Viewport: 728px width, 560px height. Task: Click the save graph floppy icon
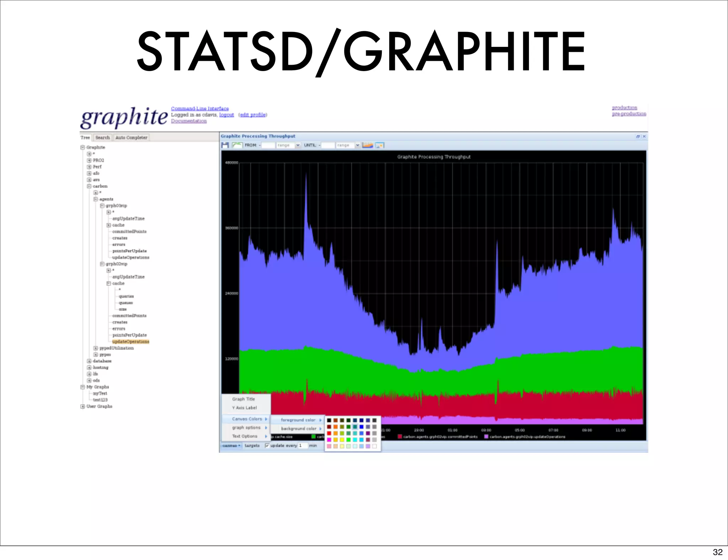(225, 145)
